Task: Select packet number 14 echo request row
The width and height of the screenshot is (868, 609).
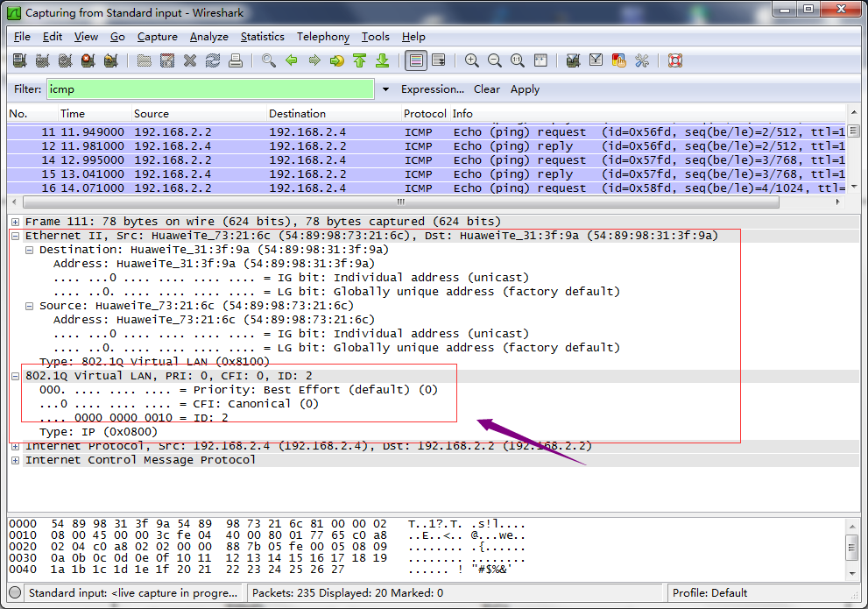Action: 427,160
